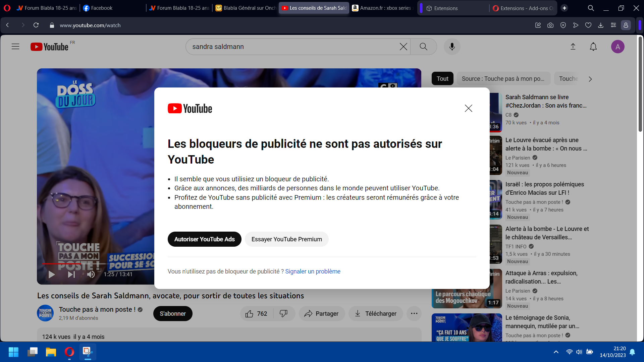Play the video with the play button

tap(51, 275)
